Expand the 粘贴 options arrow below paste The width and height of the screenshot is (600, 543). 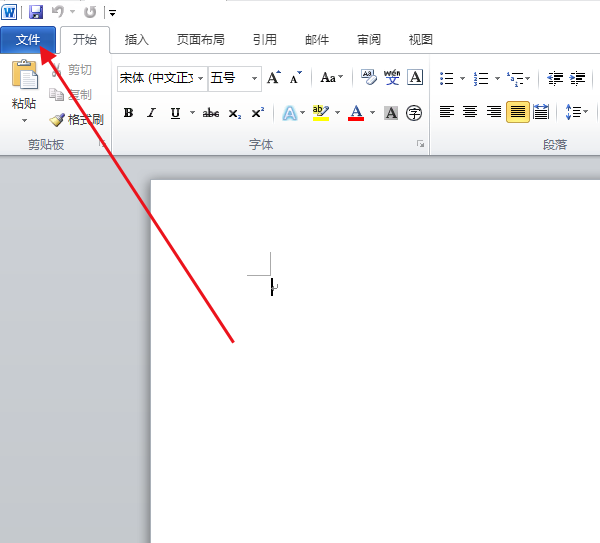[x=24, y=121]
